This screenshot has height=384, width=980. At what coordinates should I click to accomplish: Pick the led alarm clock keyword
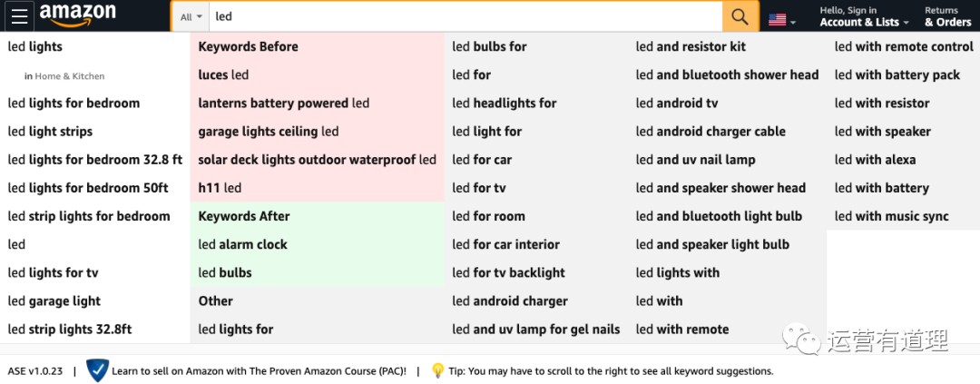pos(242,244)
